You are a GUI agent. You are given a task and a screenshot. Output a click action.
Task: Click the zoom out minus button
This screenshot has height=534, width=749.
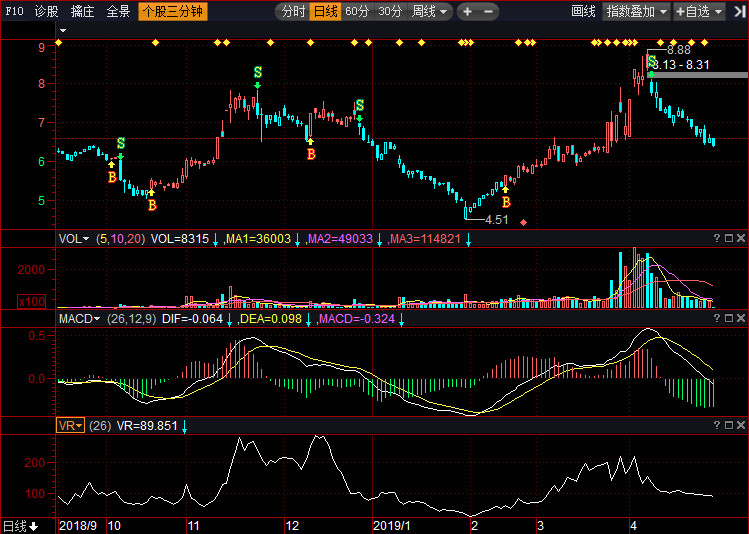pos(489,12)
